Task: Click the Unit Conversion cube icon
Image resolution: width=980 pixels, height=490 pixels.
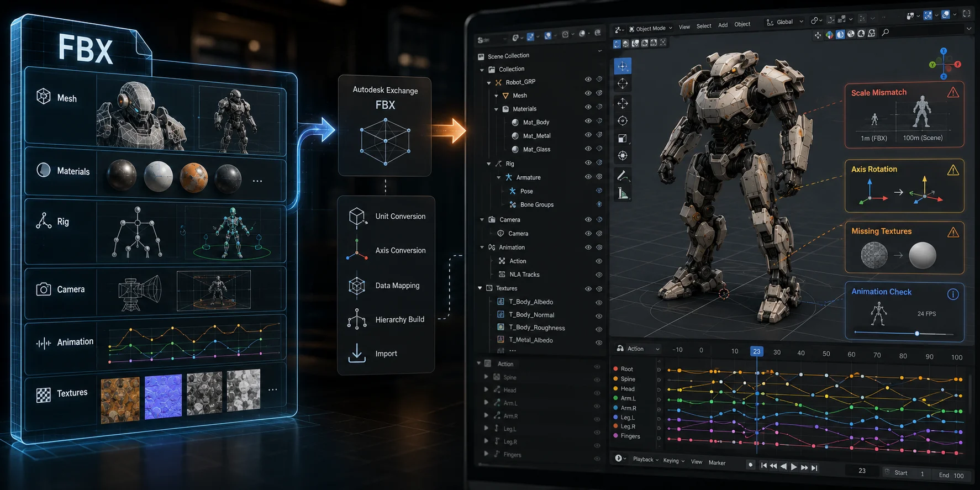Action: [357, 217]
